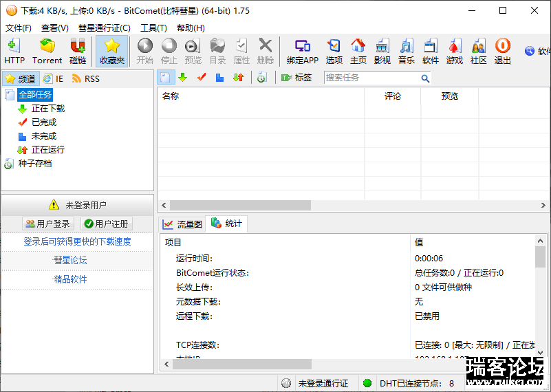Open the 精品软件 link
The height and width of the screenshot is (392, 551).
coord(70,280)
